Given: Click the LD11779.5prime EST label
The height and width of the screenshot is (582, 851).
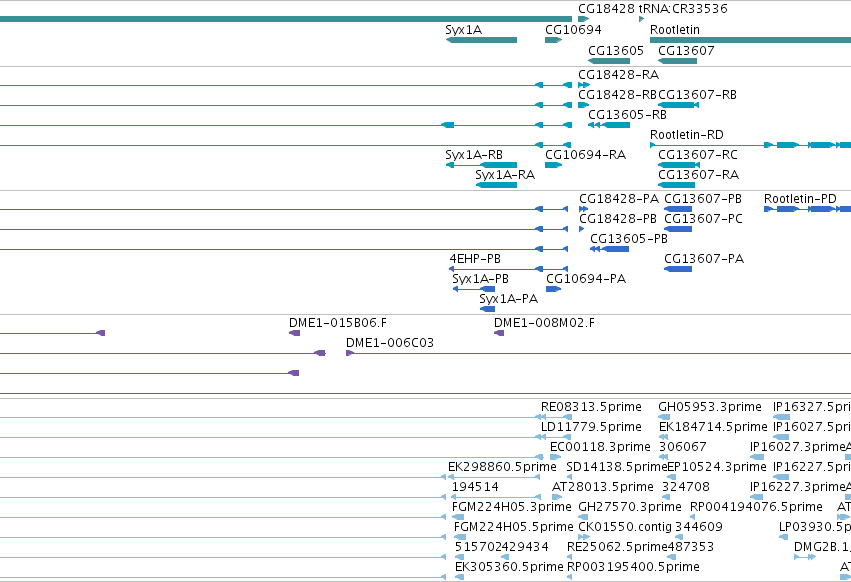Looking at the screenshot, I should point(591,427).
